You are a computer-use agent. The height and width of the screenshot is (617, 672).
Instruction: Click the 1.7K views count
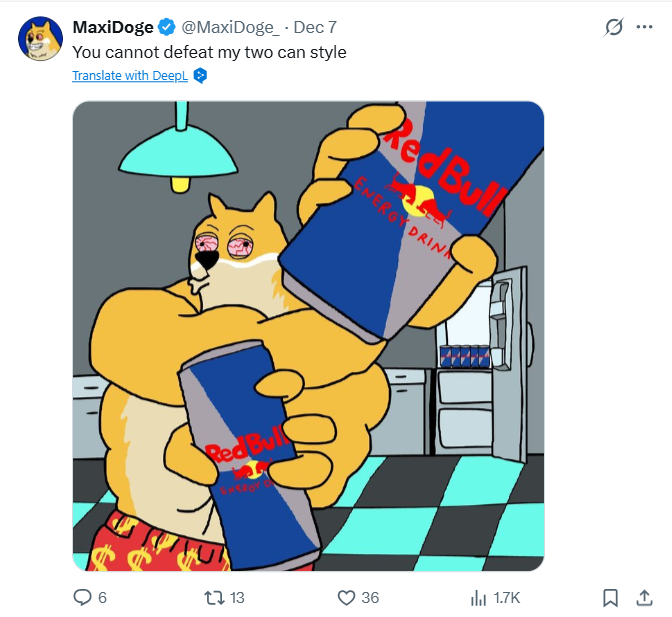[507, 598]
